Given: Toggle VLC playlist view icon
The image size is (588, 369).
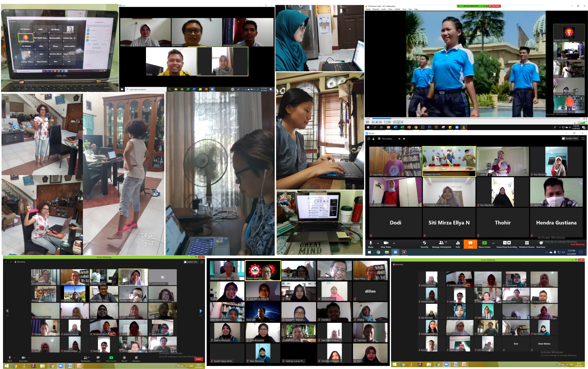Looking at the screenshot, I should click(x=394, y=122).
